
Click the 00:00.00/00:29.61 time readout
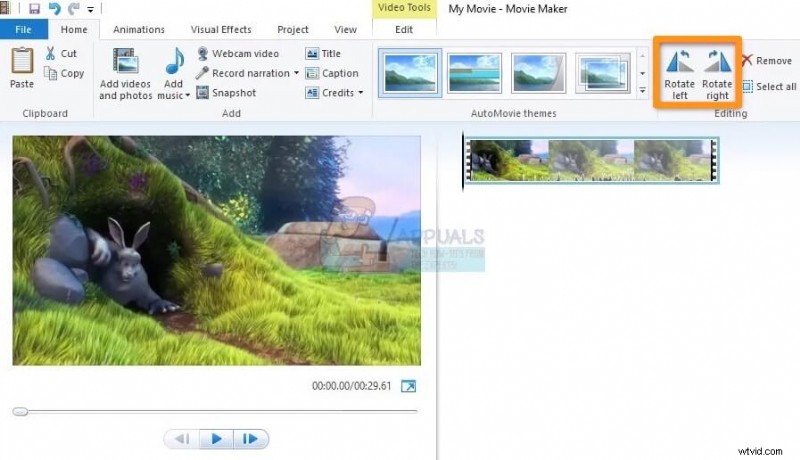coord(352,386)
